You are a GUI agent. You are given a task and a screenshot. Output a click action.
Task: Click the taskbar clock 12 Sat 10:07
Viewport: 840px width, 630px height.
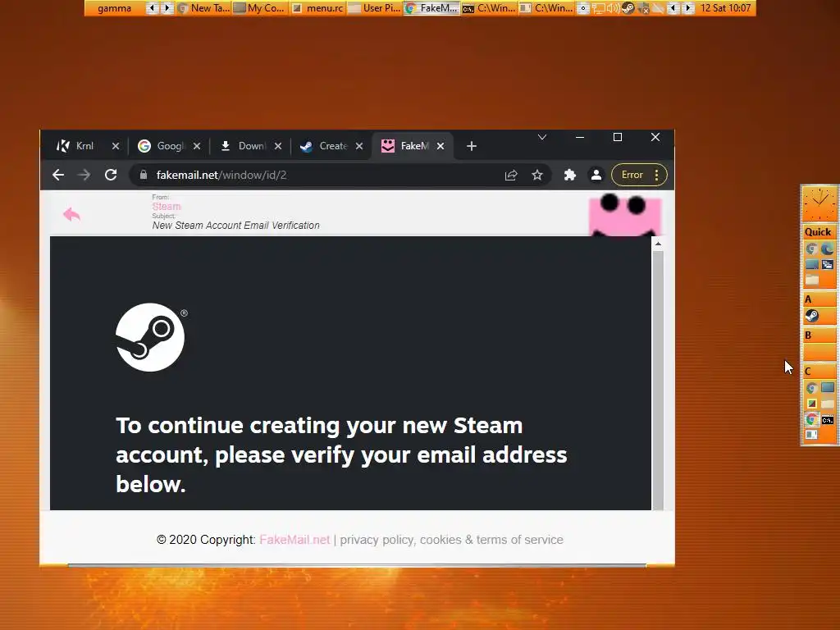(x=725, y=8)
